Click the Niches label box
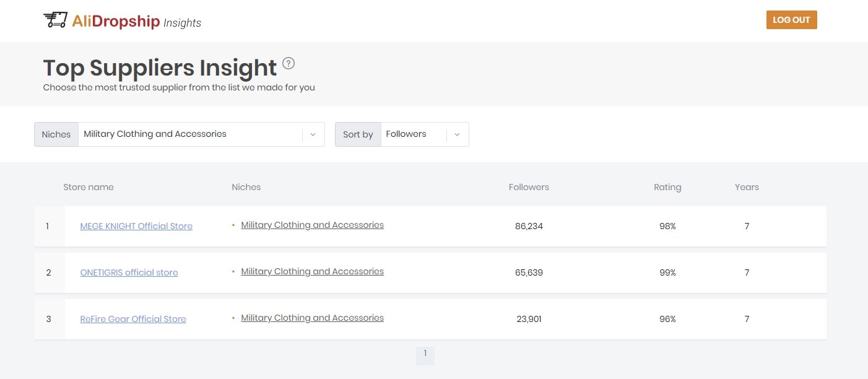This screenshot has width=868, height=379. coord(56,134)
